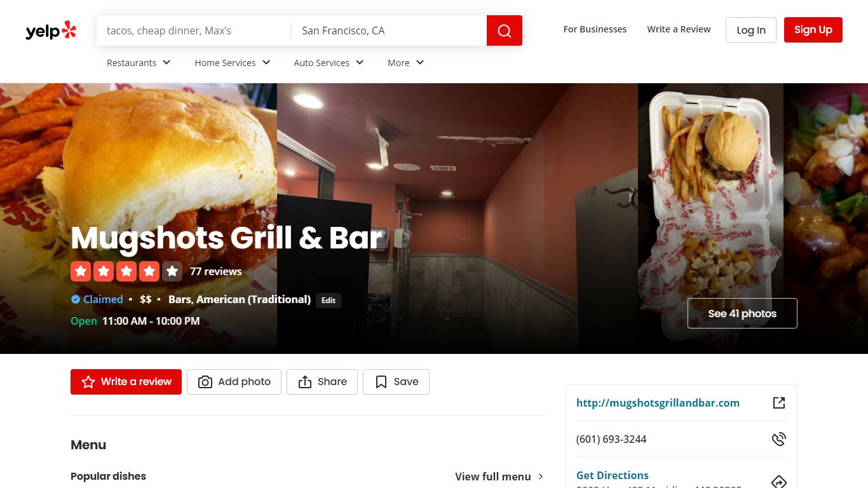868x488 pixels.
Task: Open the More categories dropdown
Action: coord(405,63)
